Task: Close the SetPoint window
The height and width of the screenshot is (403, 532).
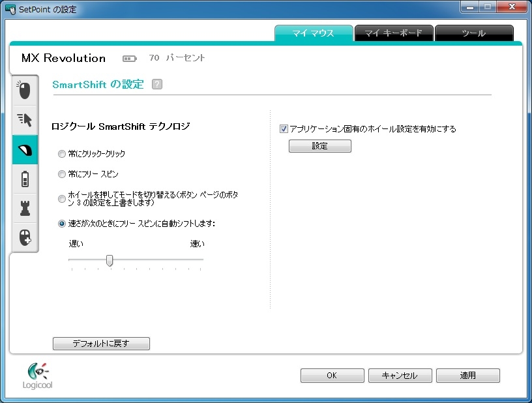Action: (x=512, y=7)
